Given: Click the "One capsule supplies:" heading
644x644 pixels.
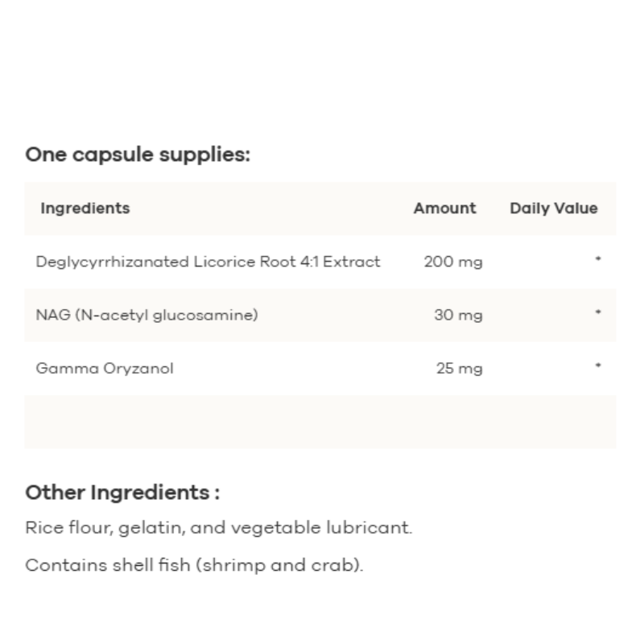Looking at the screenshot, I should click(138, 154).
